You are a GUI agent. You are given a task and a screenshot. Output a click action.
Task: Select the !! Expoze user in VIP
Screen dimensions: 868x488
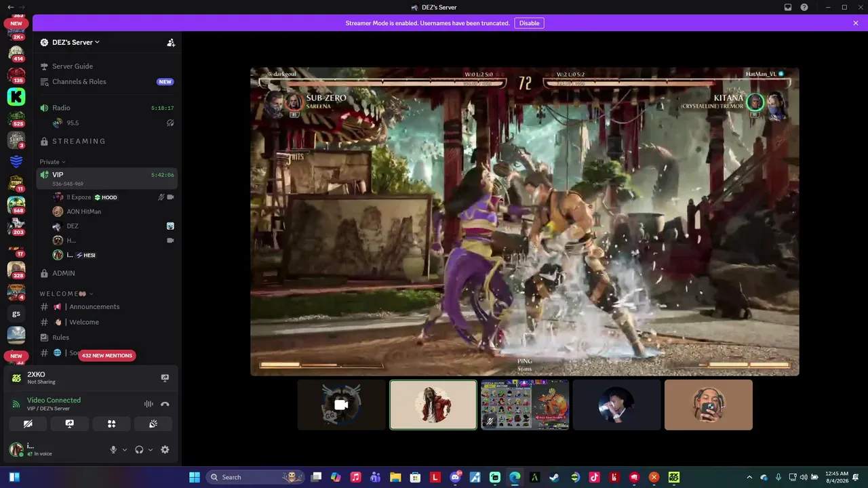pyautogui.click(x=114, y=197)
